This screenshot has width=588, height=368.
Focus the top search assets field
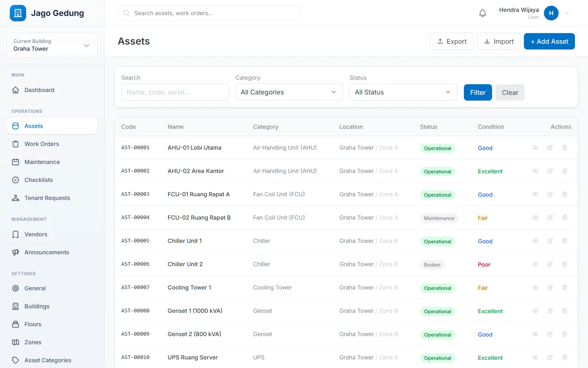coord(209,13)
